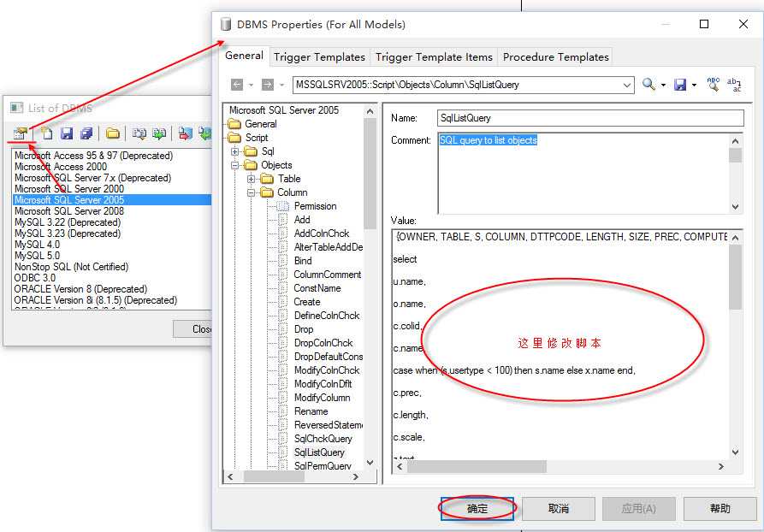
Task: Select Microsoft Access 2000 in DBMS list
Action: [111, 167]
